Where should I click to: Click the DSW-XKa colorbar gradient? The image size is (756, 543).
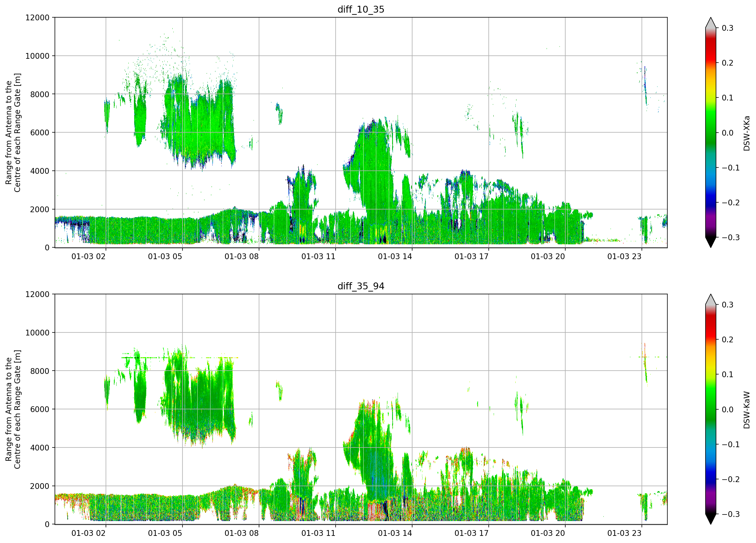(x=711, y=132)
